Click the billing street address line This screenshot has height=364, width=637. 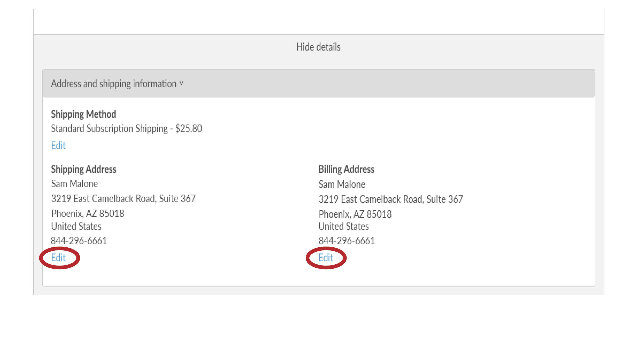(390, 200)
